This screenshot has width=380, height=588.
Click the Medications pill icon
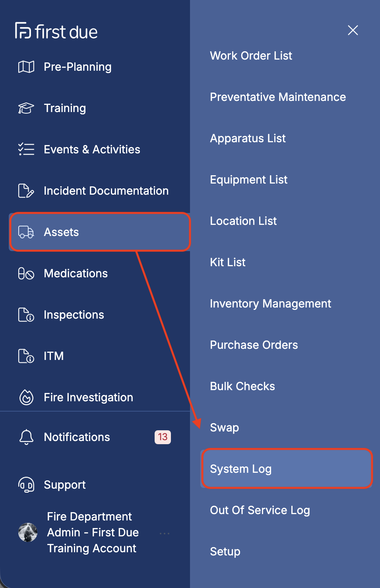(26, 273)
